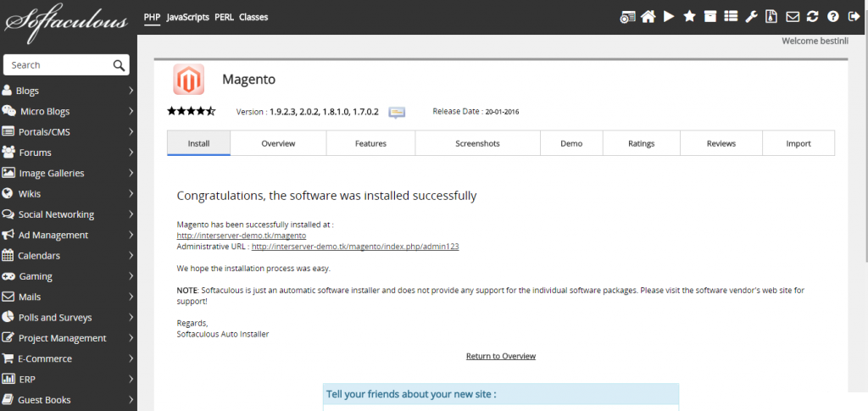Click the sync/refresh arrows icon
The image size is (868, 411).
click(x=812, y=17)
